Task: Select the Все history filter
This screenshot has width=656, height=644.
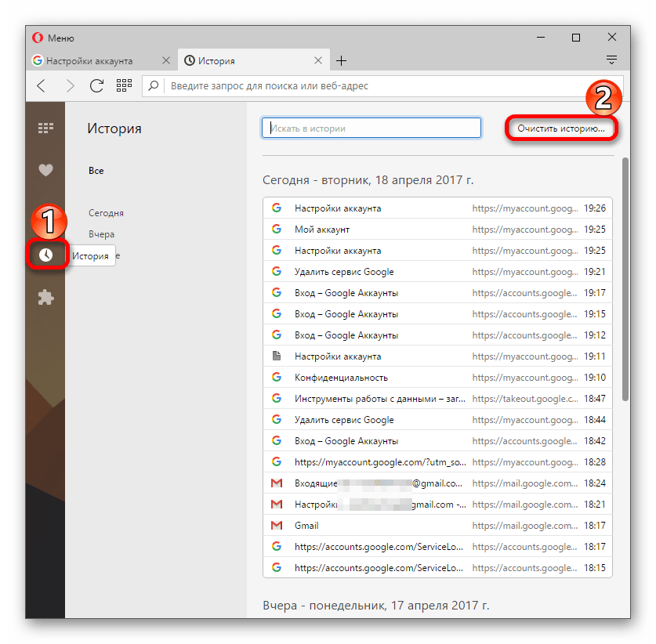Action: click(96, 171)
